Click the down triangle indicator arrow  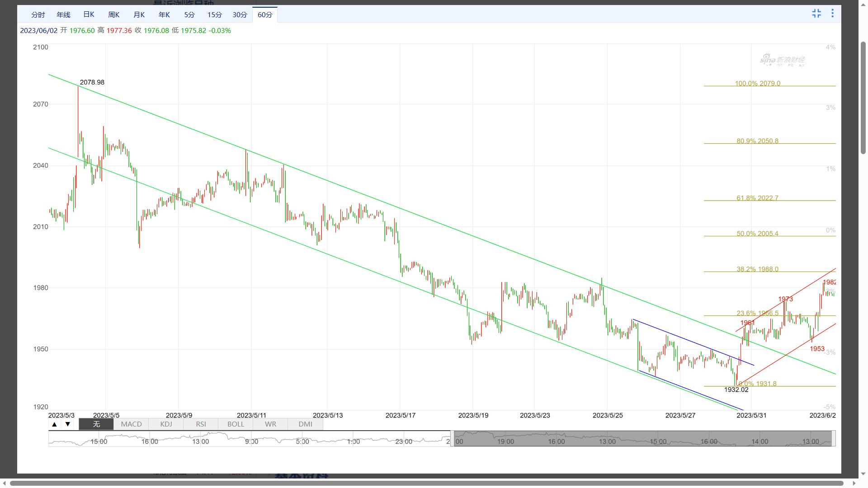[68, 424]
